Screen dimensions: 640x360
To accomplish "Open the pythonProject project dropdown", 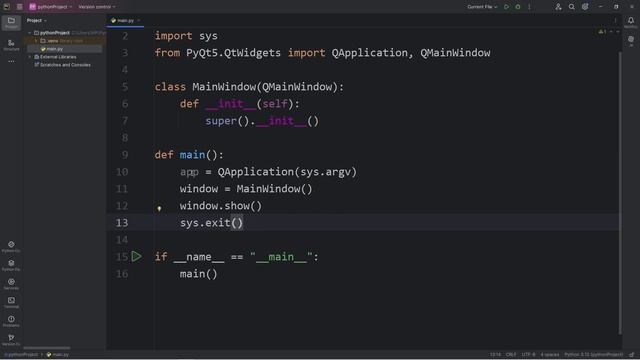I will click(x=51, y=7).
